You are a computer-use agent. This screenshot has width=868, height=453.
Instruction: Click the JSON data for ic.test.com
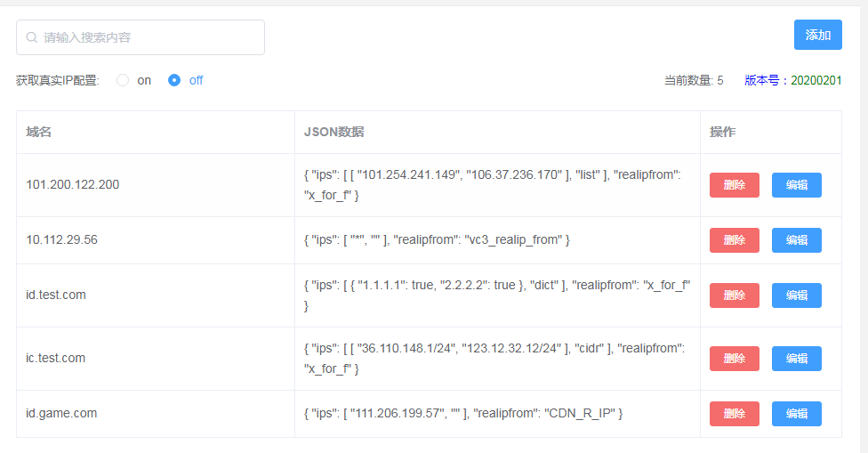click(x=494, y=359)
